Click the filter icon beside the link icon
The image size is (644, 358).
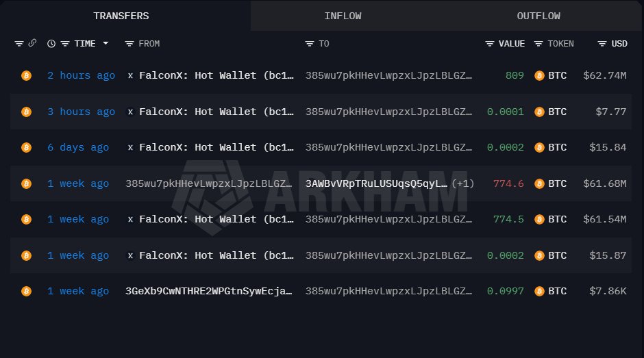19,44
